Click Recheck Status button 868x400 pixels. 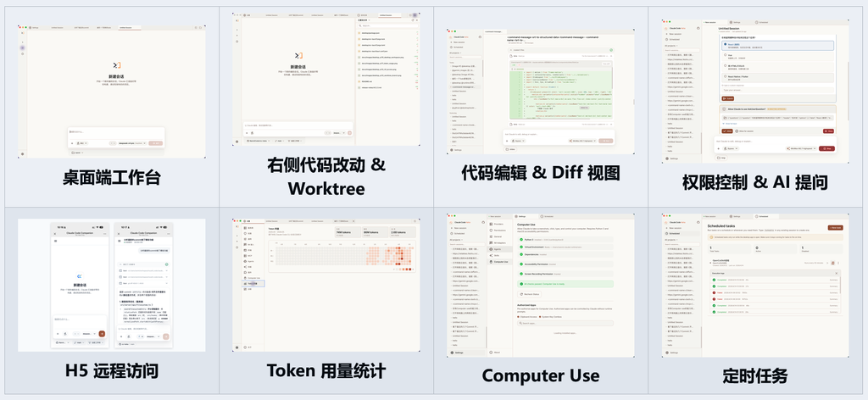click(529, 294)
